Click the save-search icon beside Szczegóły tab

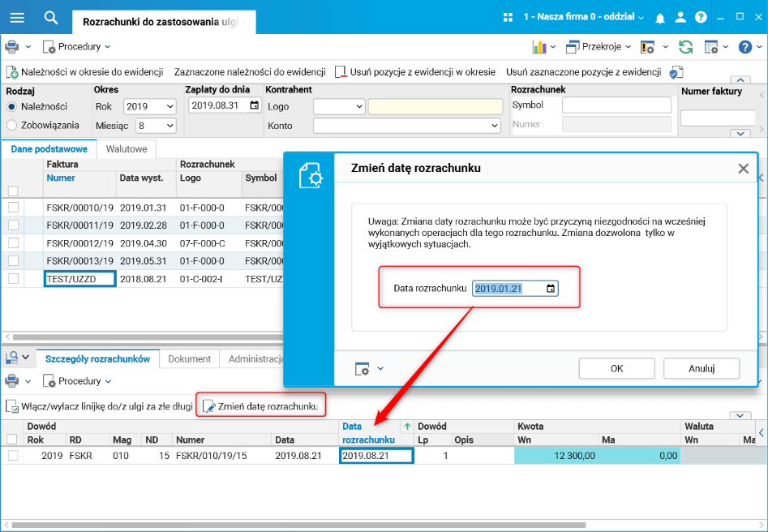tap(11, 358)
